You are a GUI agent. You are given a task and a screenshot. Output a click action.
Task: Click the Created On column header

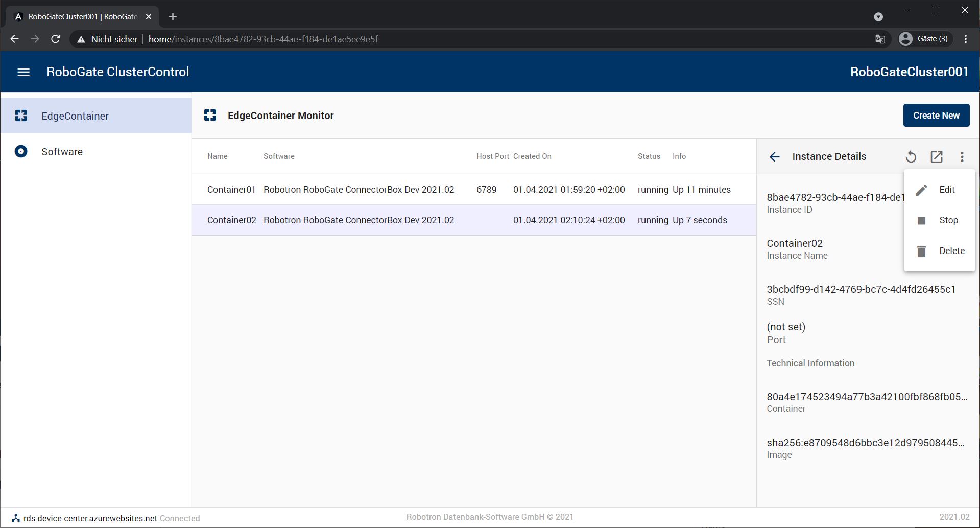click(x=532, y=156)
